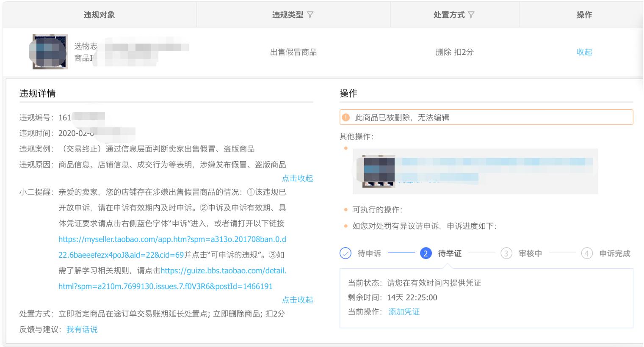Select the 违规对象 column header
Viewport: 644px width, 347px height.
100,14
